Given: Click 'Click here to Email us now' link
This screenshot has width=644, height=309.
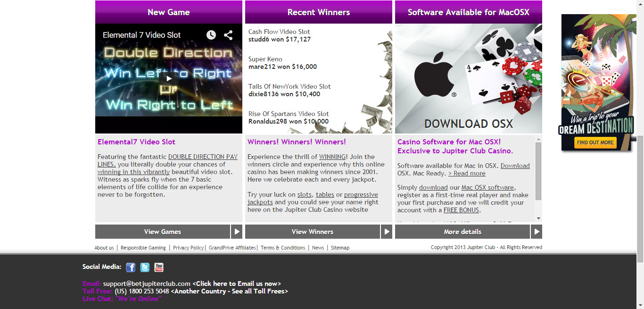Looking at the screenshot, I should pyautogui.click(x=237, y=284).
